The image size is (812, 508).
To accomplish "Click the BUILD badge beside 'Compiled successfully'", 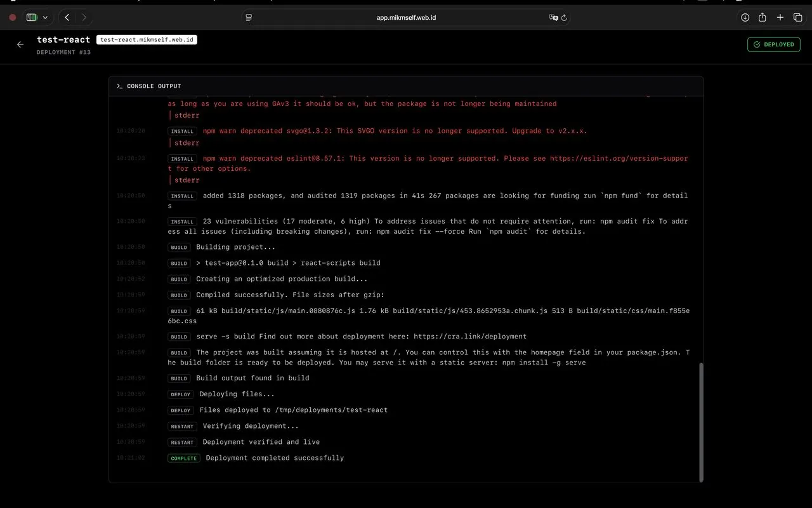I will click(179, 295).
